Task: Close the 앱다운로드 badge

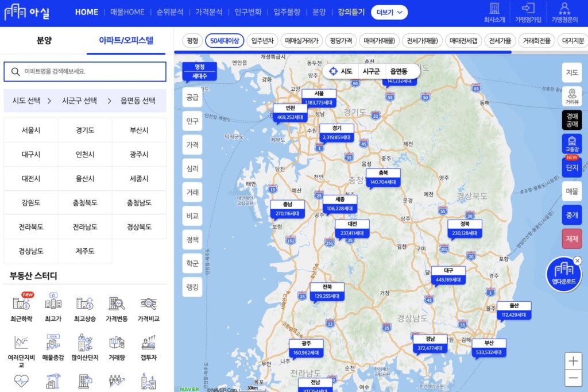Action: [x=578, y=260]
